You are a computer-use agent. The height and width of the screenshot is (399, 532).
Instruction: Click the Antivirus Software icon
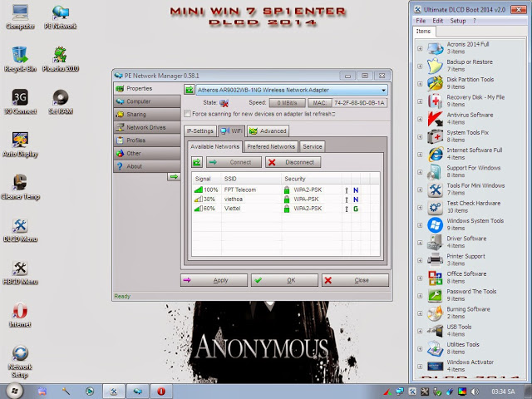[x=436, y=118]
